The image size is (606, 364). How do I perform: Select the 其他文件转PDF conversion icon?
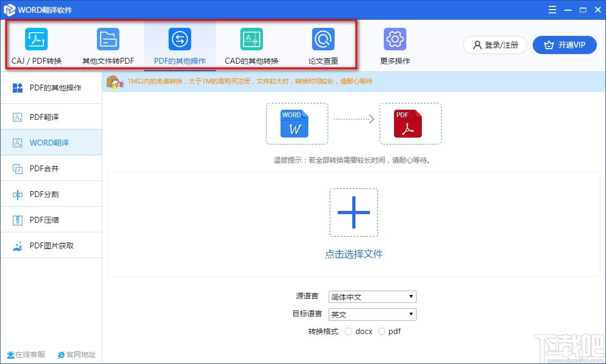[x=108, y=45]
